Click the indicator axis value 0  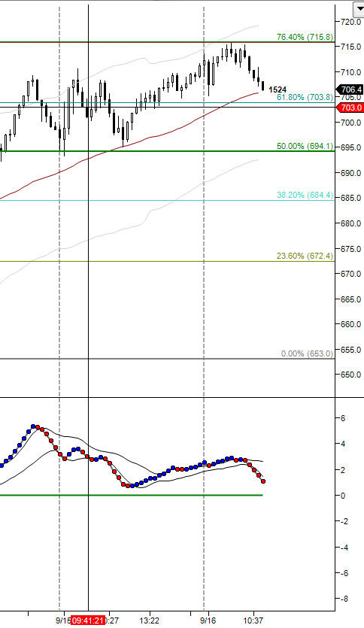(343, 496)
